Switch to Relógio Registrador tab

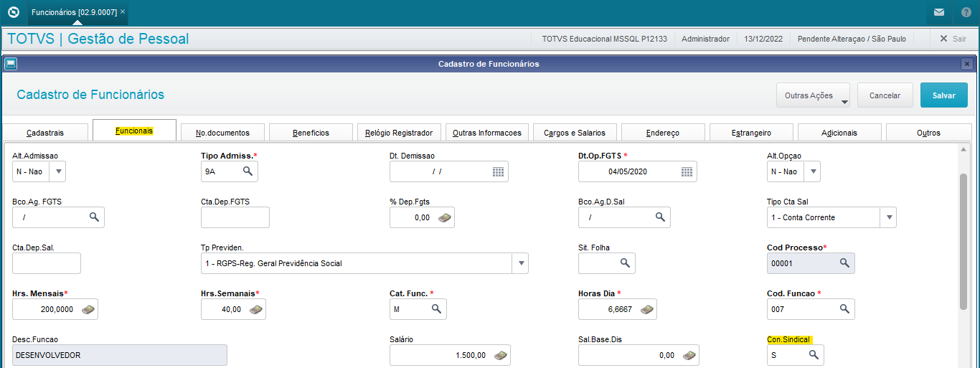[x=399, y=133]
